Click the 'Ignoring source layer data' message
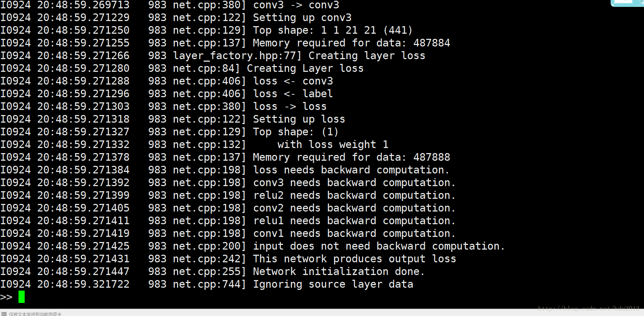Viewport: 644px width, 316px height. (x=333, y=284)
